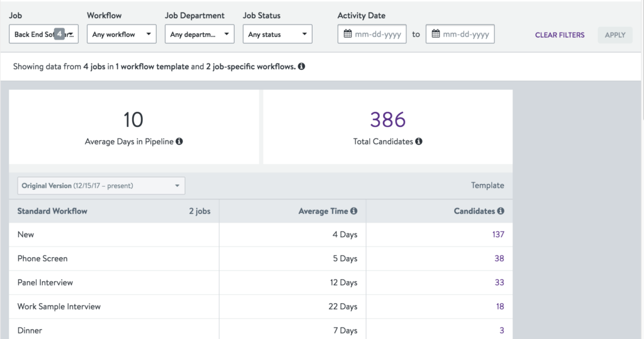Click the APPLY button

615,35
